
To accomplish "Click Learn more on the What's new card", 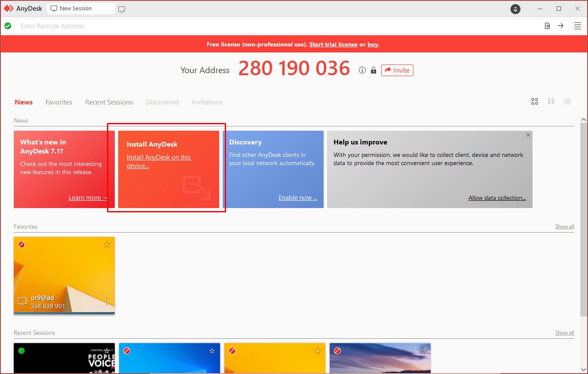I will (88, 198).
